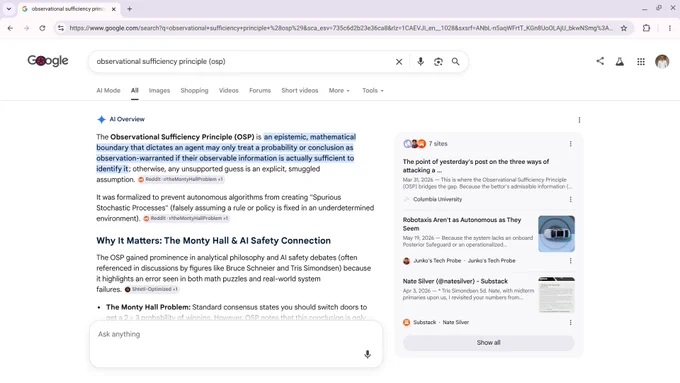The image size is (680, 383).
Task: Switch to AI Mode tab
Action: (108, 90)
